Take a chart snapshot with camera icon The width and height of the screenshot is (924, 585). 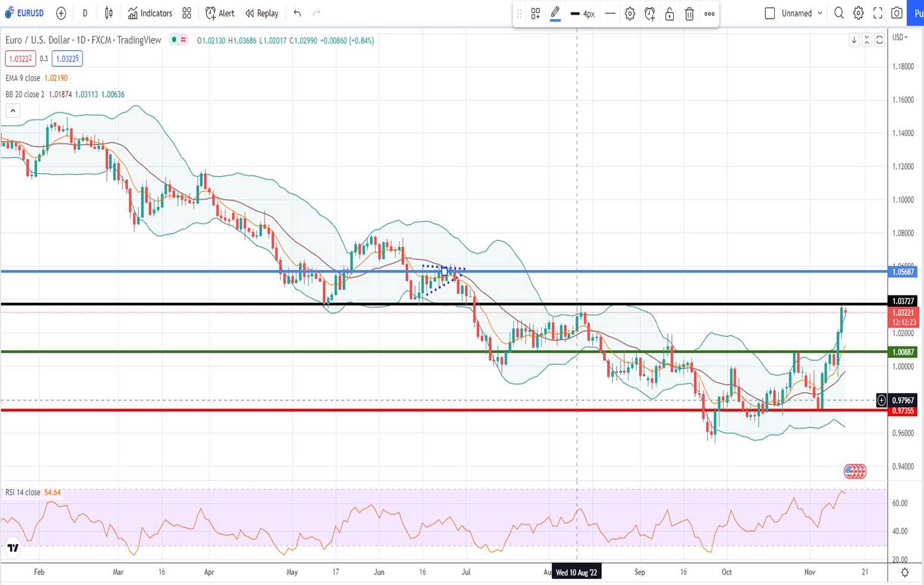point(897,13)
